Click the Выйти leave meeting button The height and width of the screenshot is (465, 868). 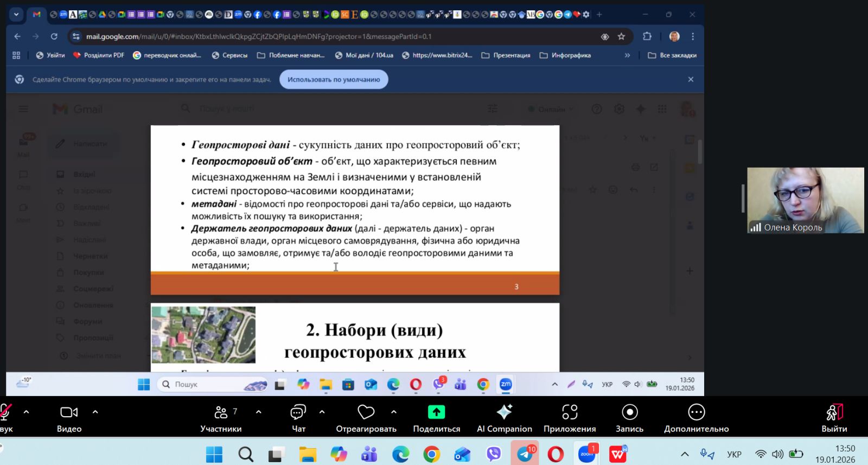[834, 418]
